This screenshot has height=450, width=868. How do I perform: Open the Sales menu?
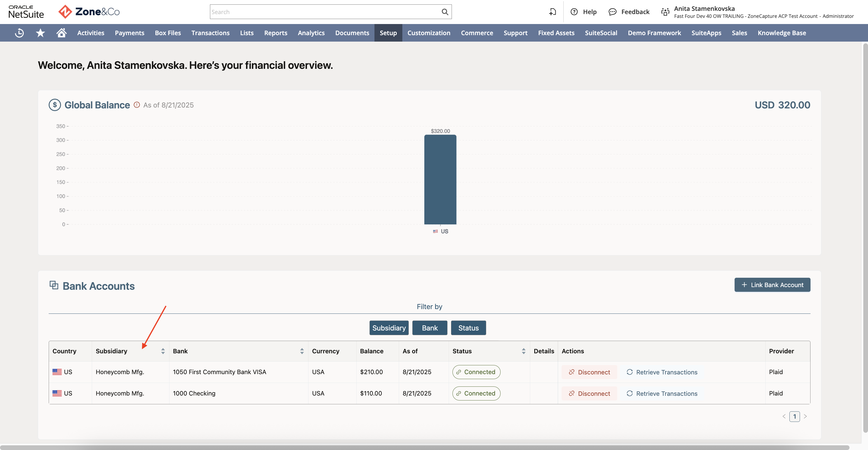[739, 33]
